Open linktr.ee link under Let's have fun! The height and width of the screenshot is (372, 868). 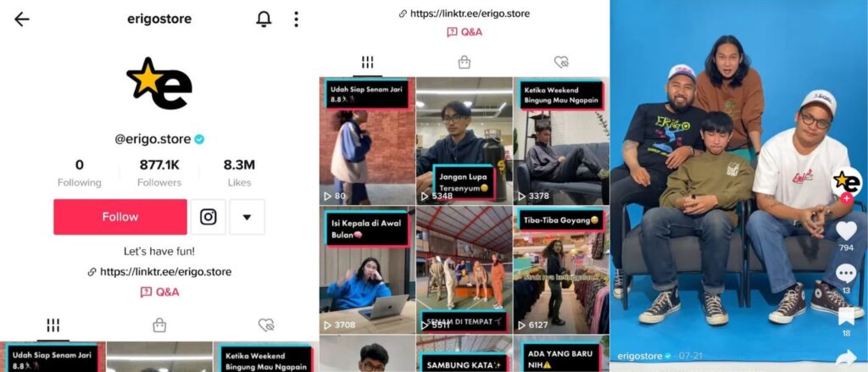click(159, 272)
